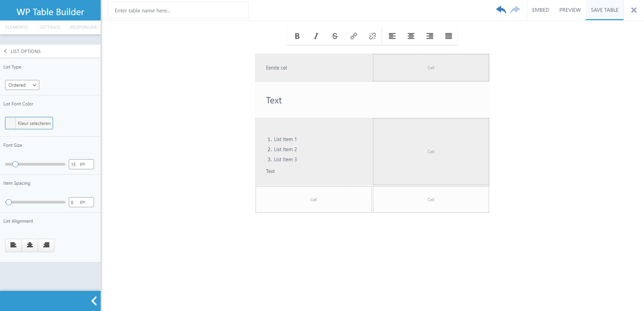This screenshot has width=644, height=311.
Task: Focus the Font Size value field
Action: pos(81,164)
